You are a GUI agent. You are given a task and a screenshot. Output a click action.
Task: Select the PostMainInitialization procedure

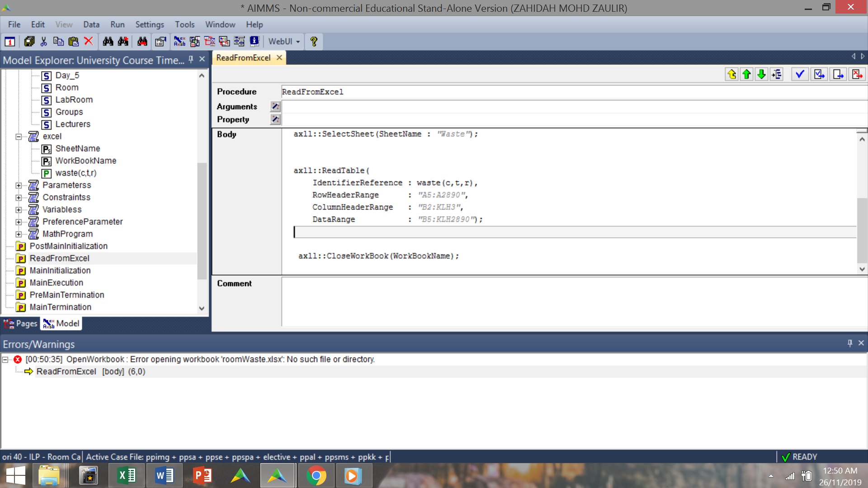pyautogui.click(x=68, y=246)
